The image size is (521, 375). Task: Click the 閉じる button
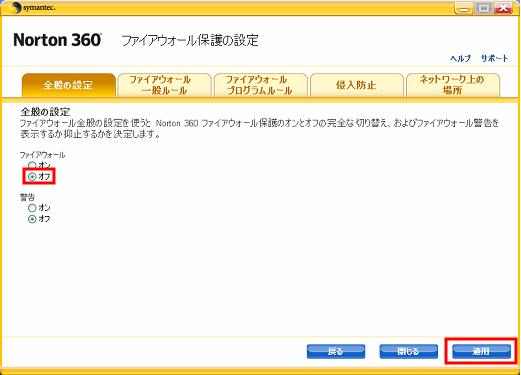[x=408, y=351]
